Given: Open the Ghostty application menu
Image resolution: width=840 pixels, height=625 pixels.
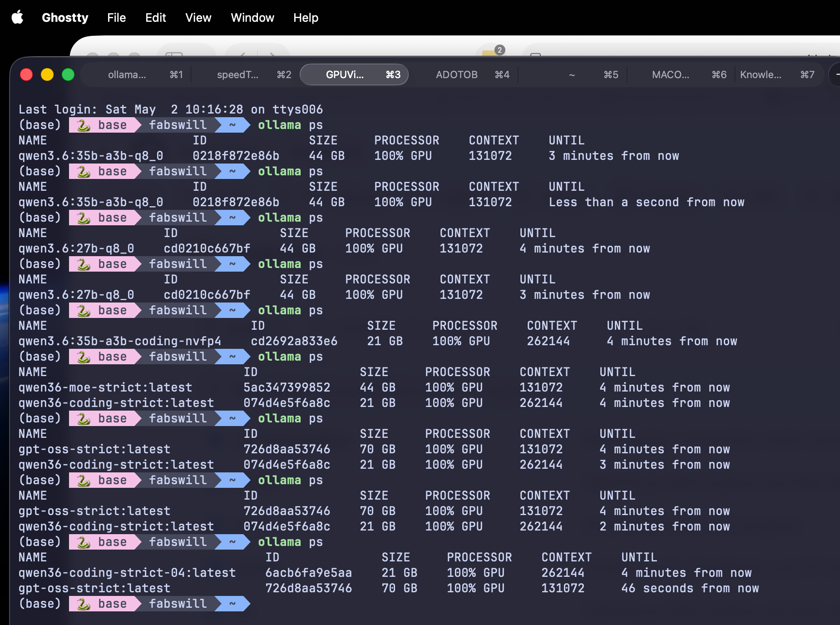Looking at the screenshot, I should pyautogui.click(x=65, y=18).
